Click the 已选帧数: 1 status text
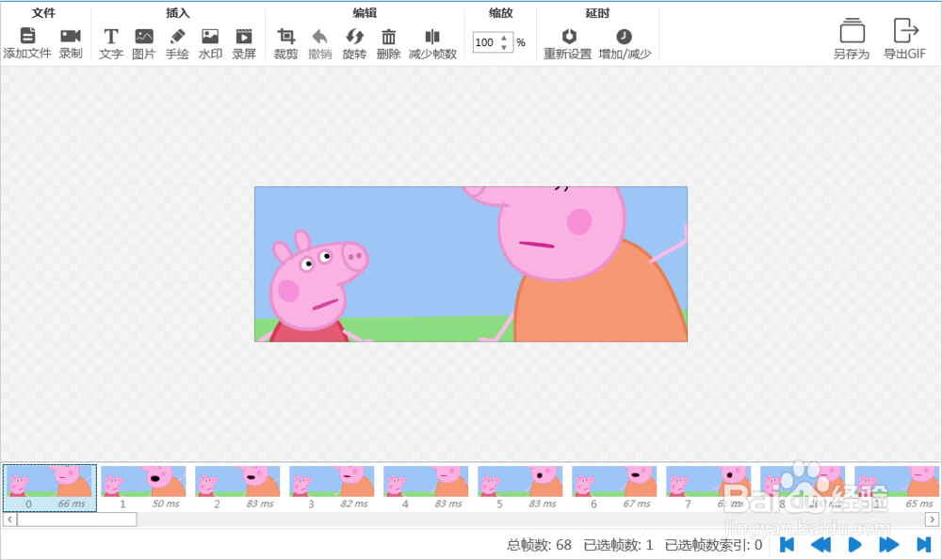This screenshot has height=560, width=942. [618, 545]
